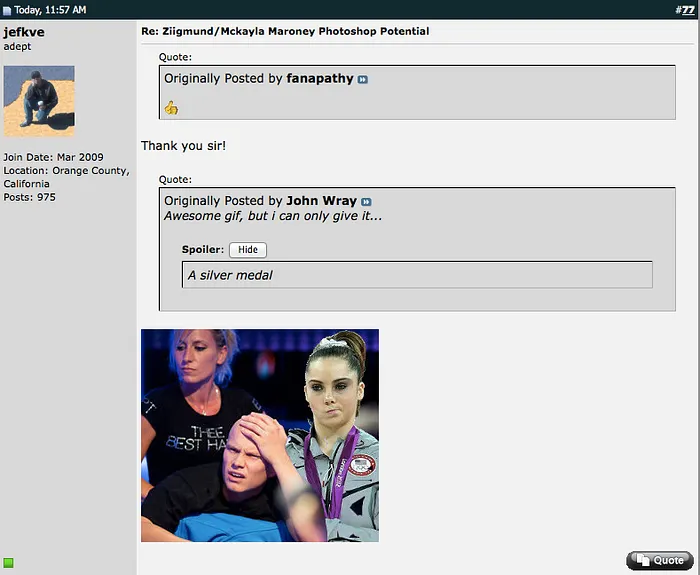View jefkve's avatar image
The width and height of the screenshot is (700, 575).
coord(39,101)
